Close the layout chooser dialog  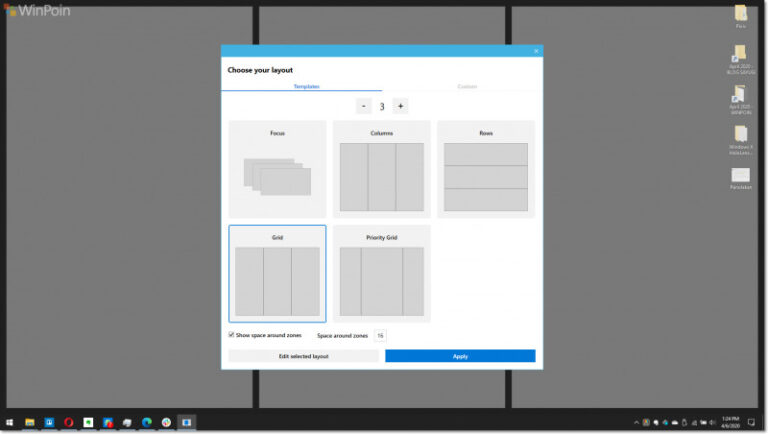(536, 51)
